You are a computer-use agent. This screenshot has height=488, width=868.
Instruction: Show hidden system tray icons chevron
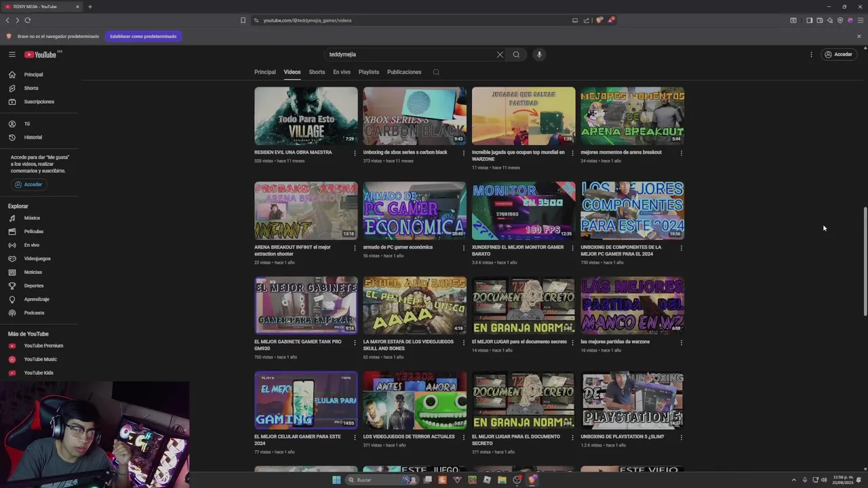pyautogui.click(x=794, y=480)
